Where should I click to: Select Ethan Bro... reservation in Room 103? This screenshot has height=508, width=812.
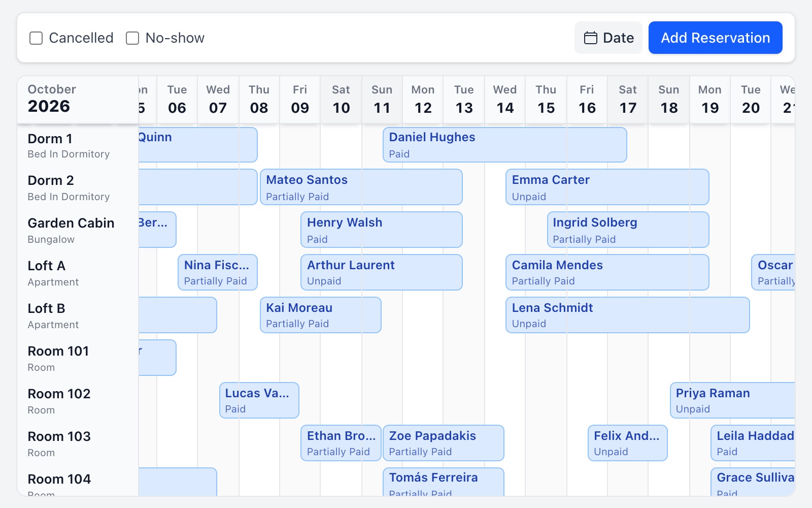coord(341,443)
